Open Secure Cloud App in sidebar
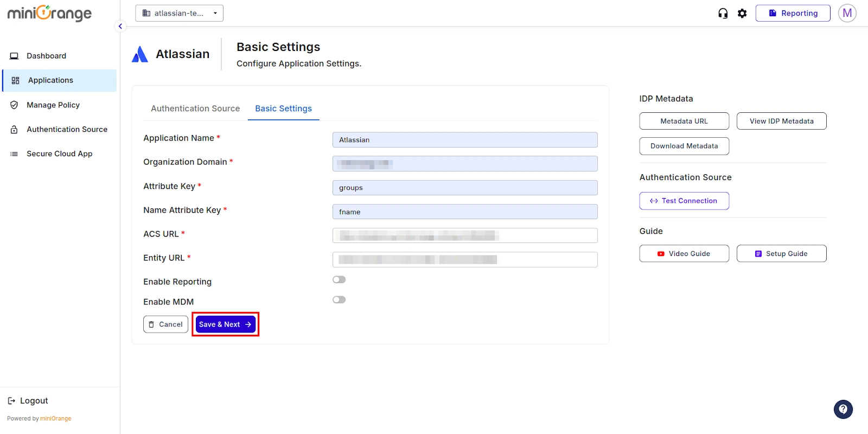This screenshot has height=434, width=868. pyautogui.click(x=59, y=154)
